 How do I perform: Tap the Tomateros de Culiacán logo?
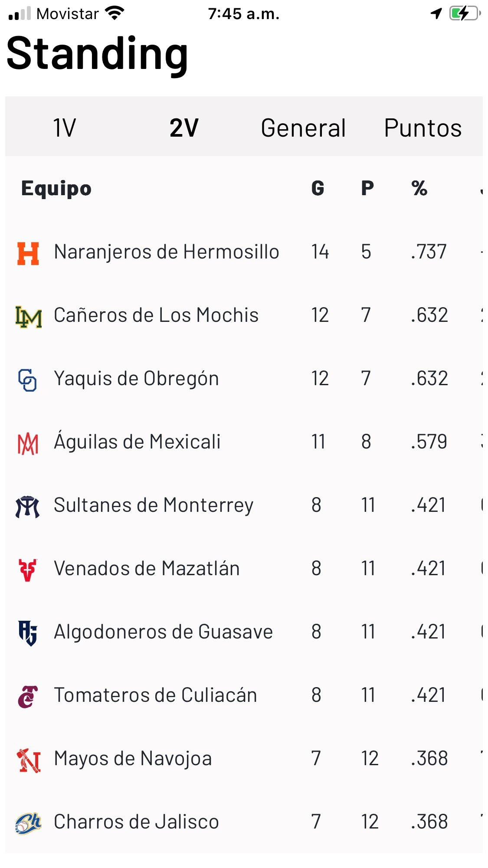click(28, 697)
